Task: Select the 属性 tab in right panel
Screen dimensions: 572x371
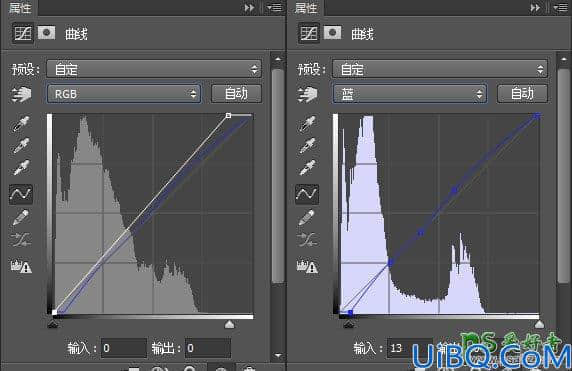Action: click(x=306, y=8)
